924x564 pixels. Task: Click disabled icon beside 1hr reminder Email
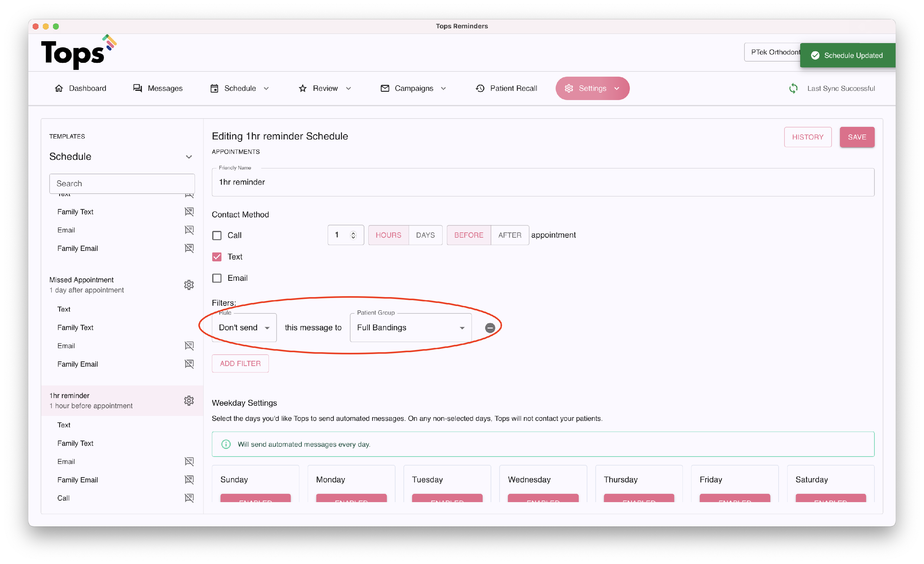pos(189,461)
